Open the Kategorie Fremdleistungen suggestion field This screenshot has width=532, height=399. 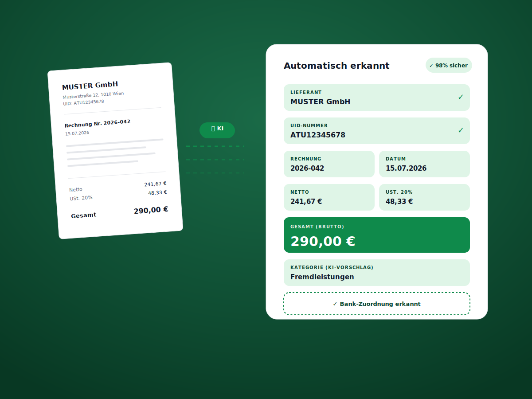click(377, 273)
